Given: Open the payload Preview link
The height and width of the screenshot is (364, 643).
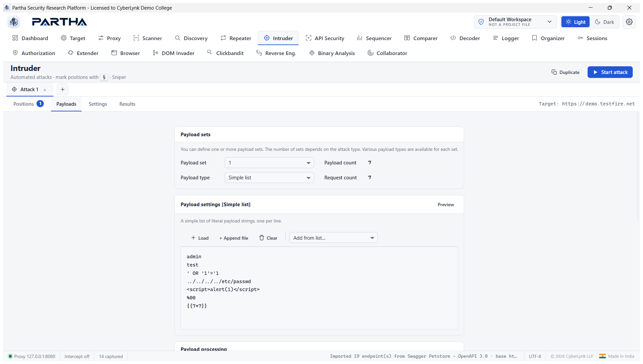Looking at the screenshot, I should [x=446, y=205].
